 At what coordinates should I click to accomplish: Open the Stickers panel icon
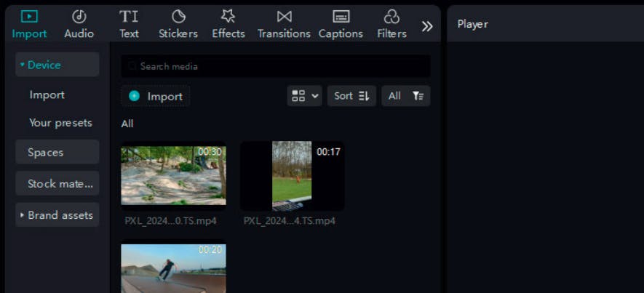pyautogui.click(x=178, y=17)
